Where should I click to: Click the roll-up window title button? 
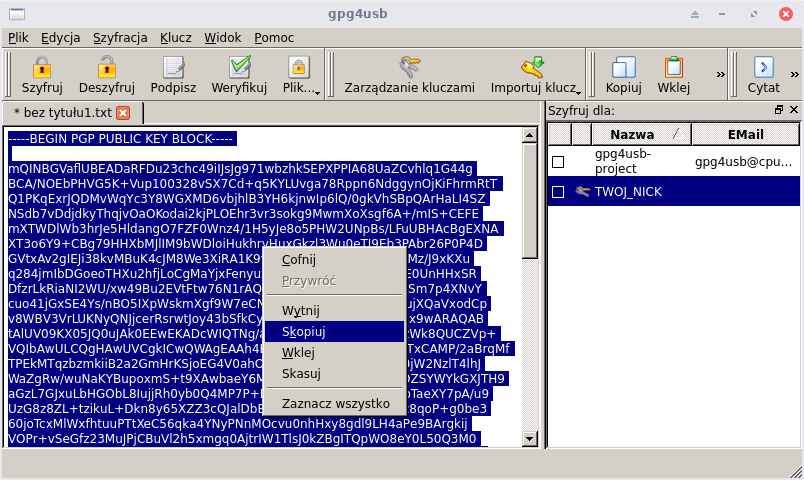point(695,14)
